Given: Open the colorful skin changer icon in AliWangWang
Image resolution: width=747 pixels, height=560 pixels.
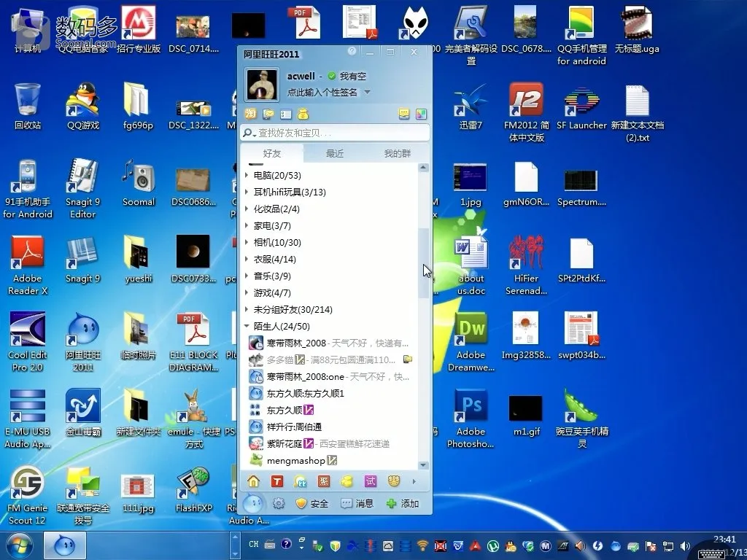Looking at the screenshot, I should 421,114.
